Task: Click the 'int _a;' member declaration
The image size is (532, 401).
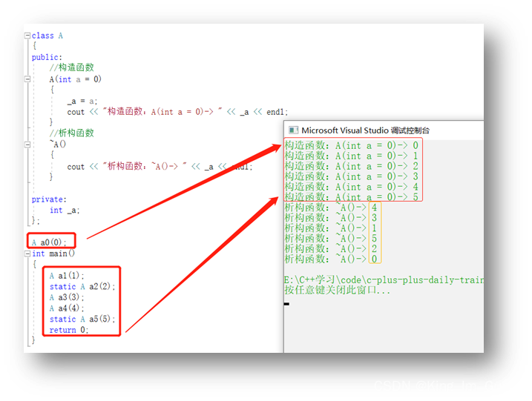Action: [x=65, y=211]
